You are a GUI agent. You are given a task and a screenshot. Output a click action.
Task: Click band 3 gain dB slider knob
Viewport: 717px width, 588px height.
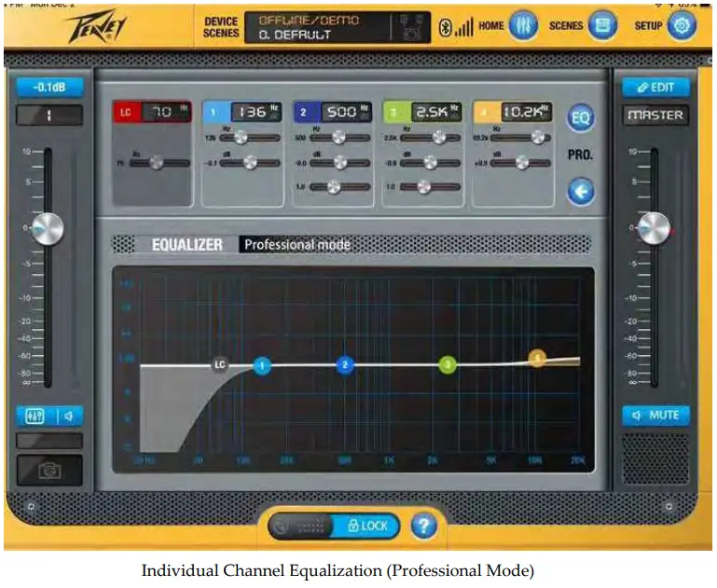430,162
